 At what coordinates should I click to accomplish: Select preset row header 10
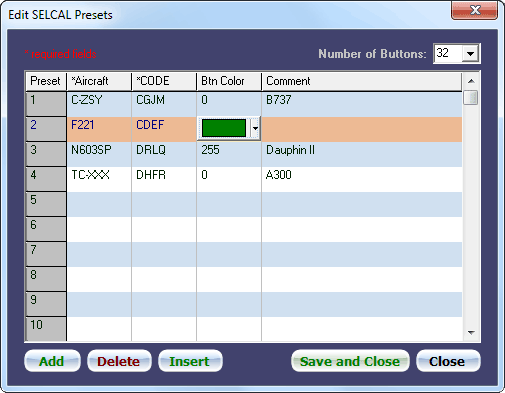click(x=46, y=329)
